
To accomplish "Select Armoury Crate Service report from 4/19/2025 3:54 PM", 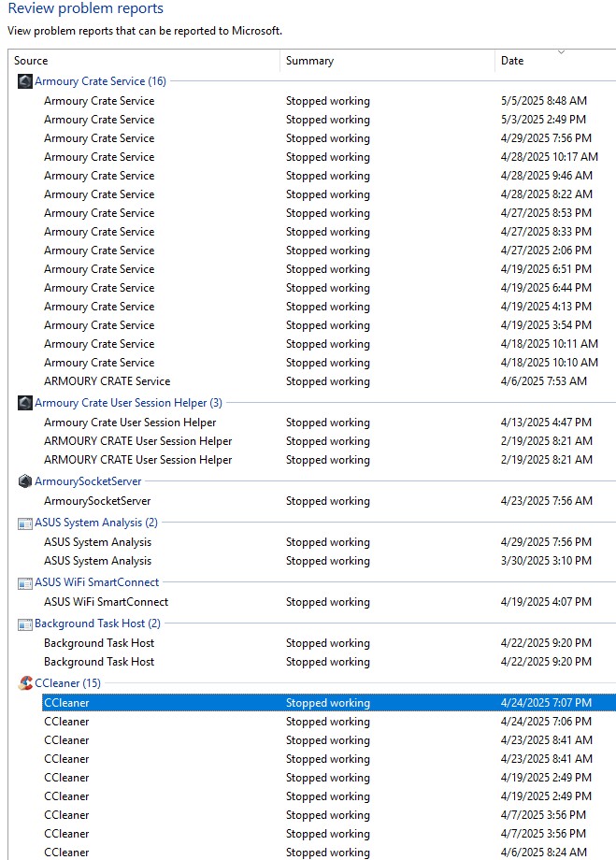I will [x=329, y=324].
